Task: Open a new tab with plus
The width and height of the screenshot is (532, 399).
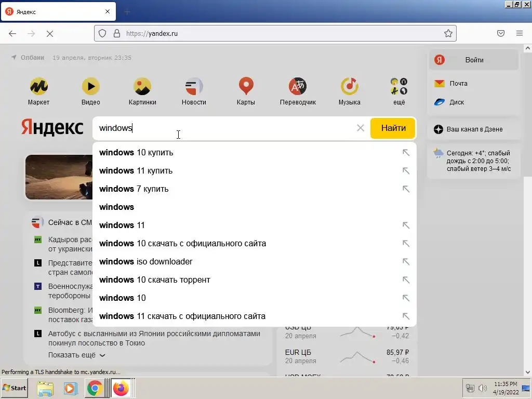Action: point(127,12)
